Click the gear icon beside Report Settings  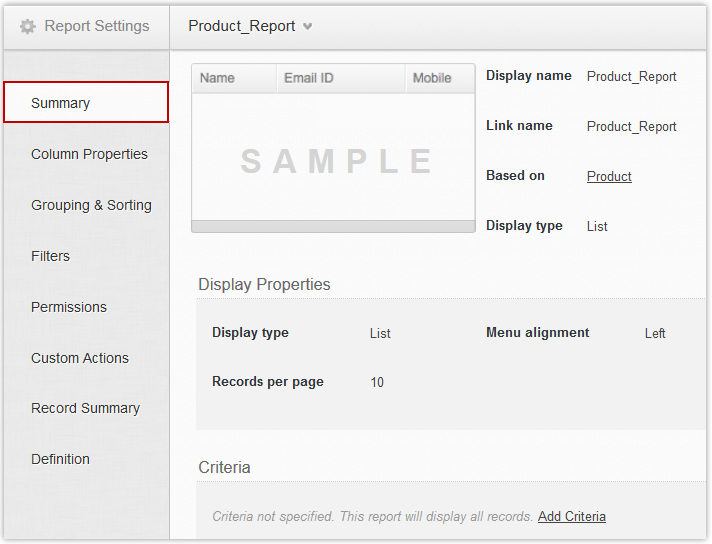click(28, 27)
